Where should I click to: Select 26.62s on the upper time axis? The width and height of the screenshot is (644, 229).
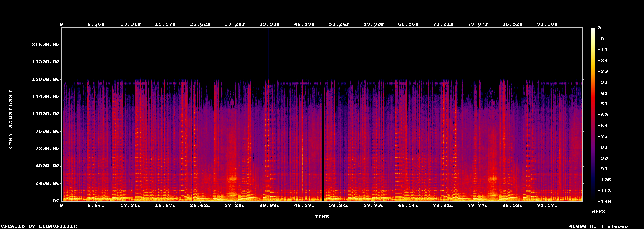click(x=200, y=24)
